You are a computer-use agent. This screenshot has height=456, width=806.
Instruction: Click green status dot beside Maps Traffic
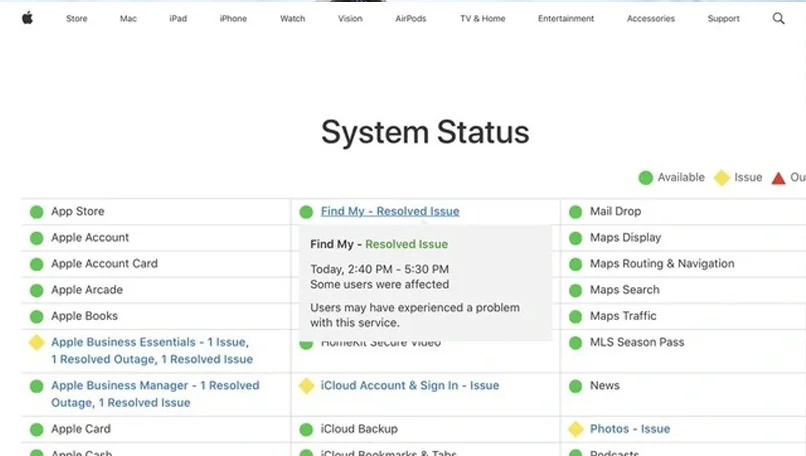tap(576, 317)
